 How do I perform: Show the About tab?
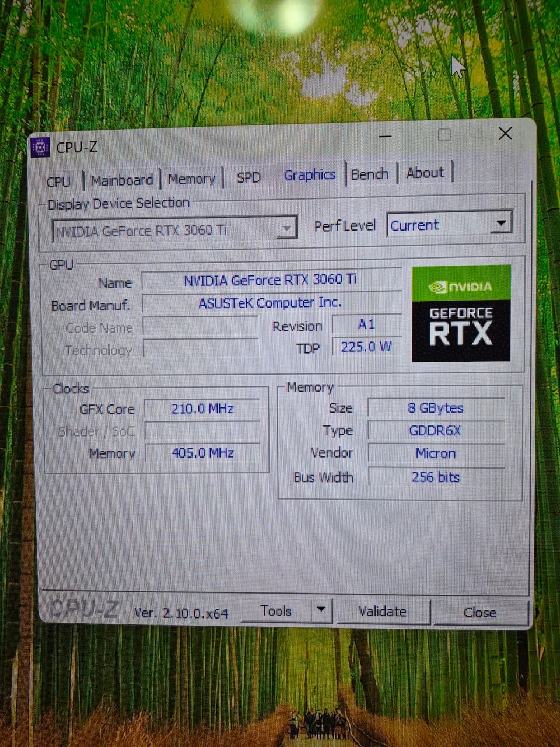(x=425, y=173)
